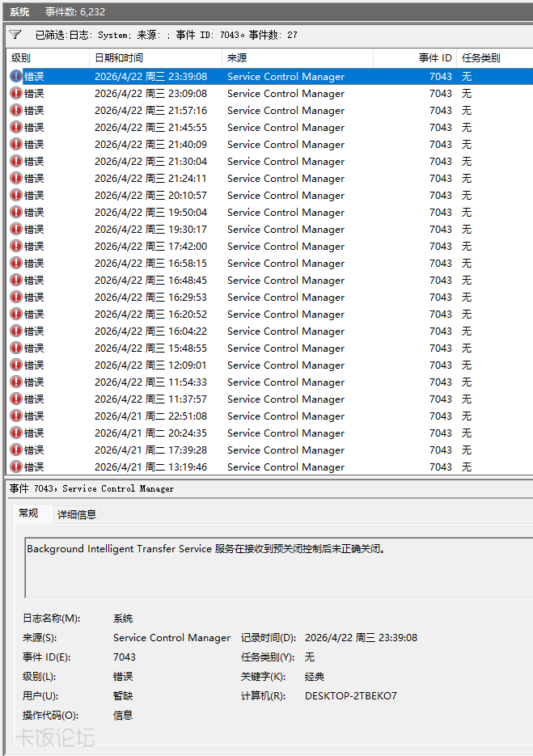This screenshot has height=756, width=533.
Task: Click error icon of 23:39:08 event row
Action: pyautogui.click(x=16, y=76)
